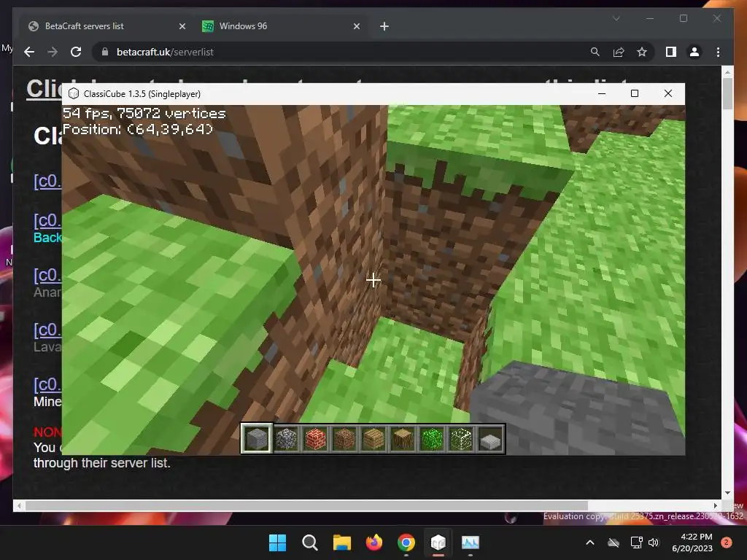Select the wood log block in the hotbar
Image resolution: width=747 pixels, height=560 pixels.
(x=403, y=438)
